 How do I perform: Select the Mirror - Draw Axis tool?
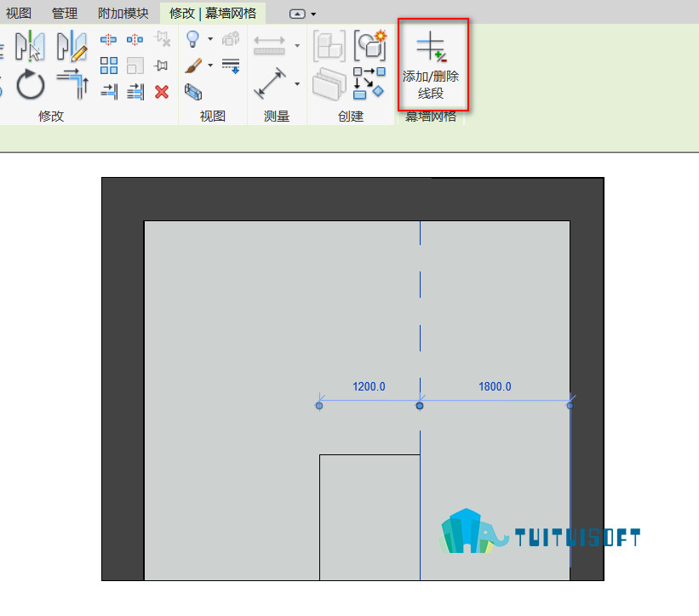(x=72, y=45)
